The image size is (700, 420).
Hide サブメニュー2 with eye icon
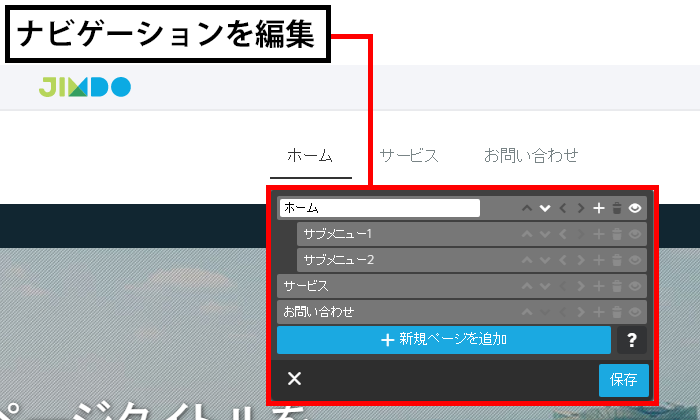tap(635, 260)
